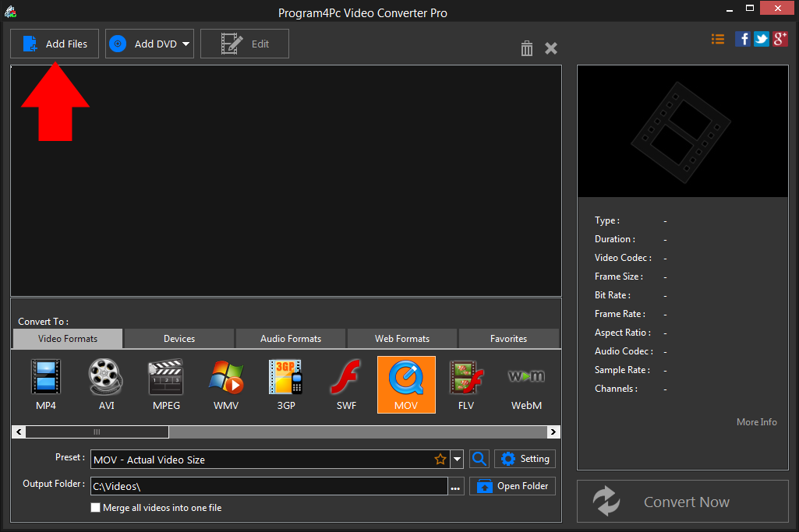Open the Audio Formats tab

pyautogui.click(x=290, y=338)
